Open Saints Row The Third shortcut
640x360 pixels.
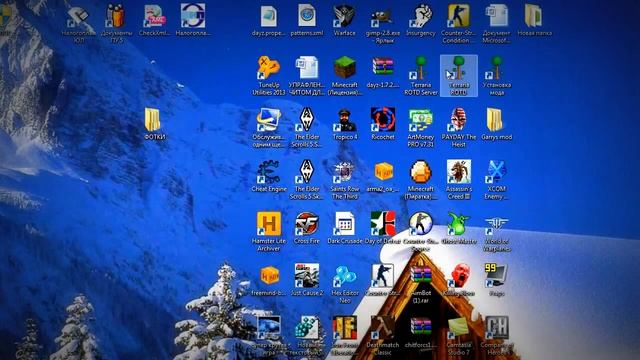[344, 180]
